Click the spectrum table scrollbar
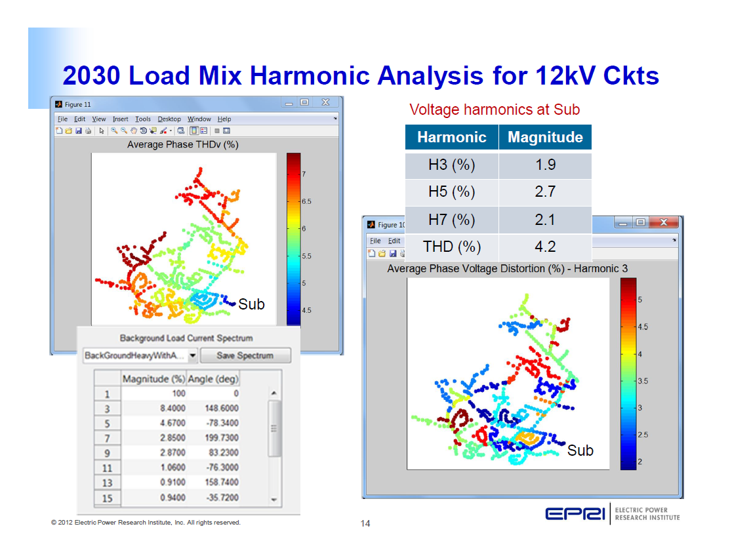 click(274, 426)
